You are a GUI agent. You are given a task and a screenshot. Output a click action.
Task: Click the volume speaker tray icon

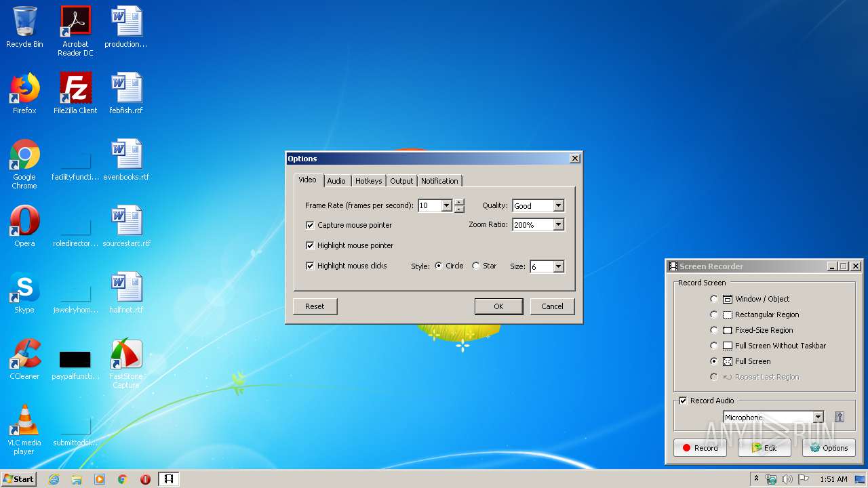(x=787, y=479)
